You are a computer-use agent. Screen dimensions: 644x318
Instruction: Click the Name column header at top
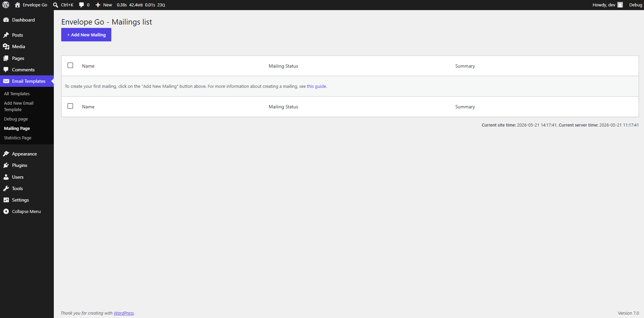click(88, 66)
